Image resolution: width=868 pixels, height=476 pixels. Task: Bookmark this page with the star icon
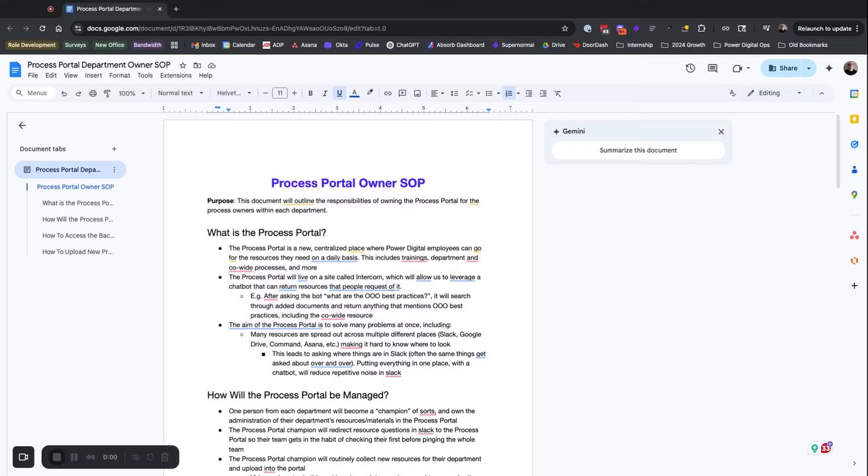coord(565,28)
